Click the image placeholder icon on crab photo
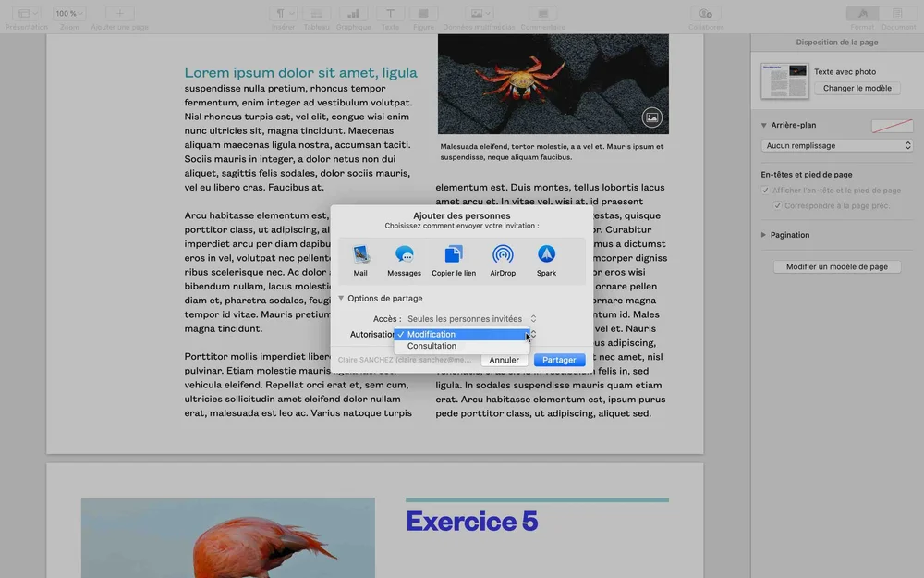The width and height of the screenshot is (924, 578). click(x=651, y=117)
